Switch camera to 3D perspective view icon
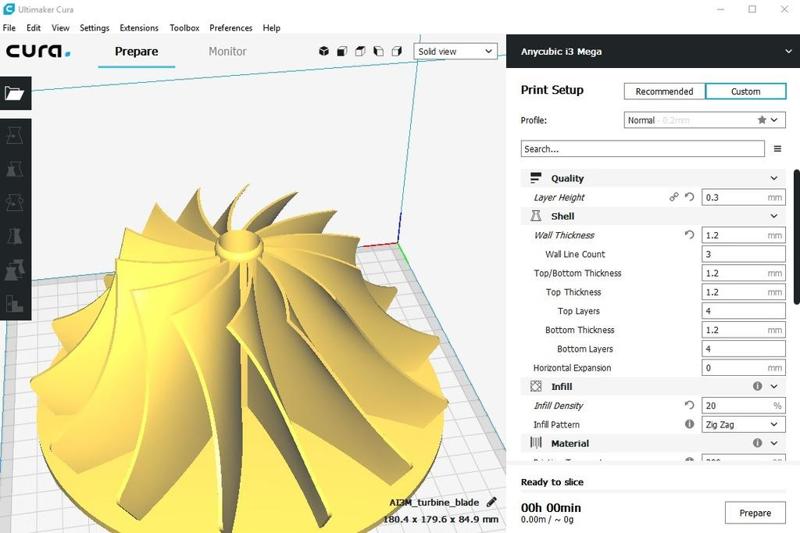 [x=323, y=51]
